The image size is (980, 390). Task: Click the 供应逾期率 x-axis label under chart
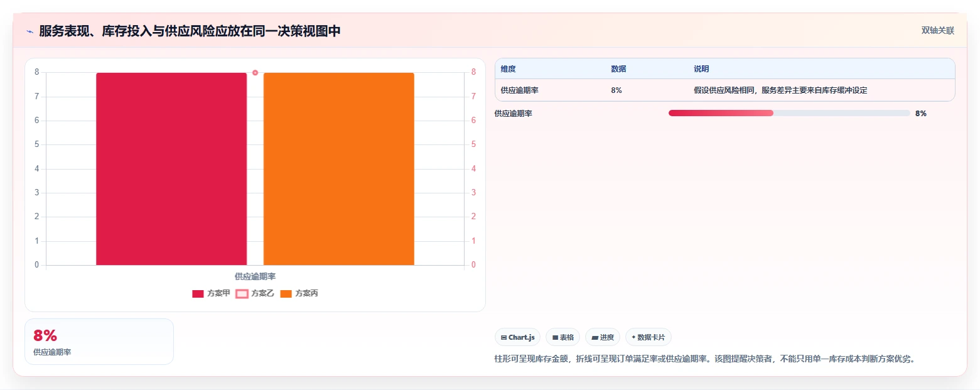click(256, 276)
